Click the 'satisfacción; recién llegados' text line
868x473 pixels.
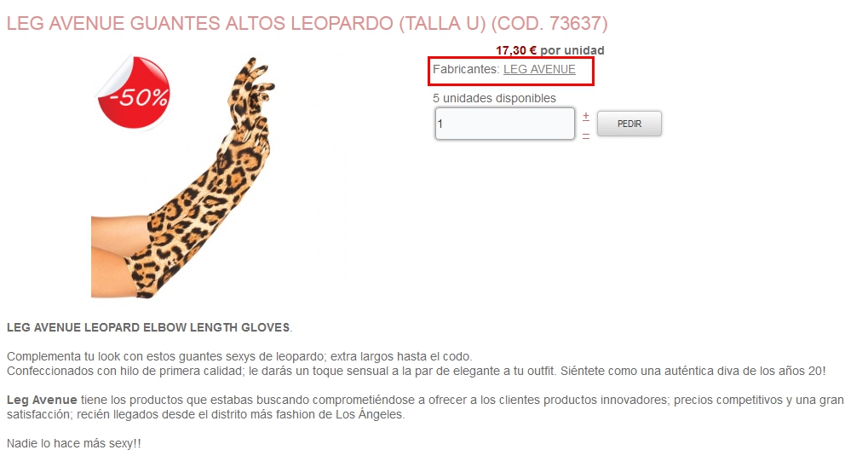(x=206, y=414)
